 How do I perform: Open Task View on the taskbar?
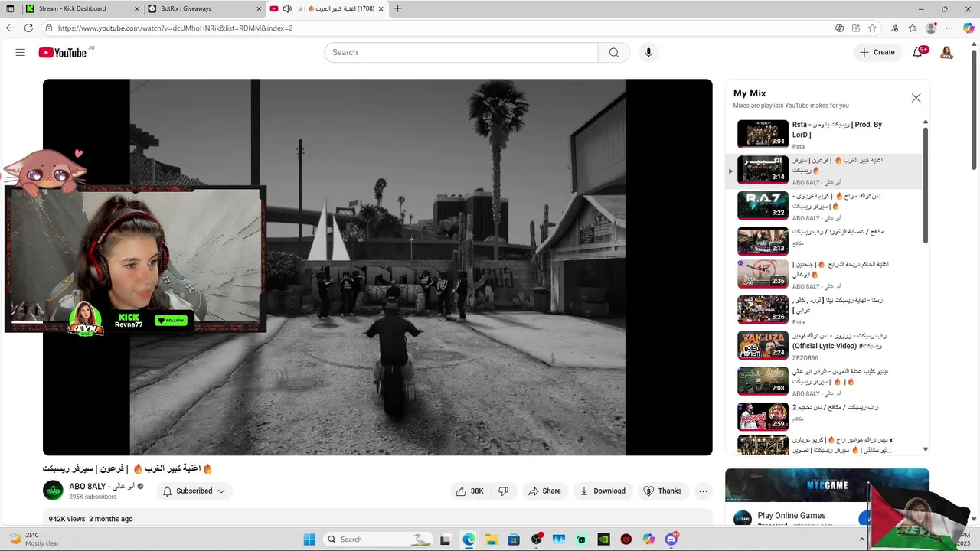446,540
